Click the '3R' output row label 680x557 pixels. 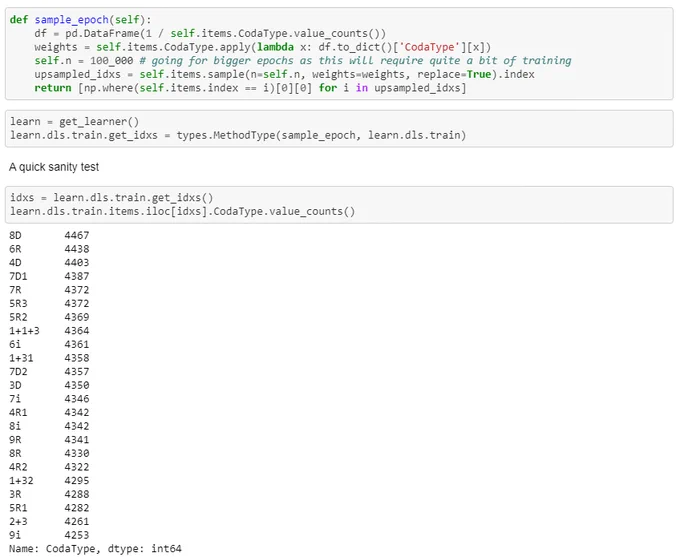15,495
